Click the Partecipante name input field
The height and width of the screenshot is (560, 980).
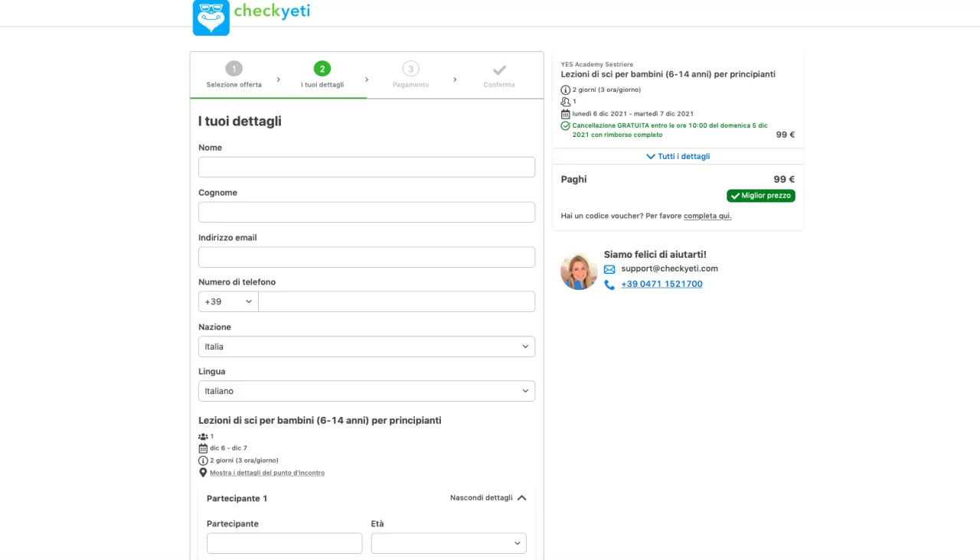(284, 543)
